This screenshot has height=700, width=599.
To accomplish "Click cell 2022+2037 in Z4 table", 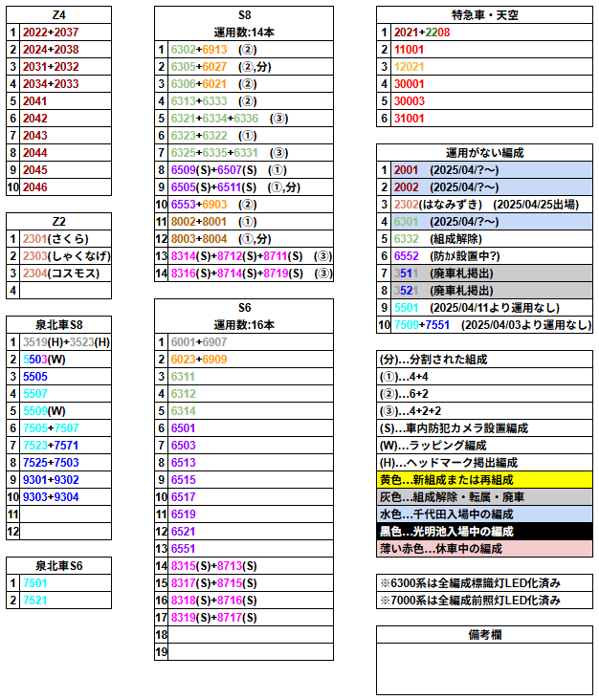I will [x=65, y=33].
